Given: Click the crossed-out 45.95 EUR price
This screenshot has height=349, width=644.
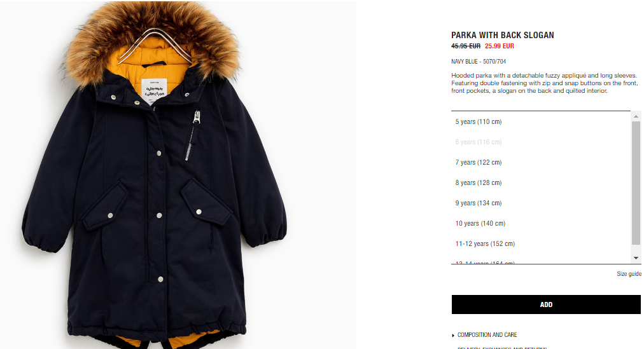Looking at the screenshot, I should pyautogui.click(x=466, y=46).
